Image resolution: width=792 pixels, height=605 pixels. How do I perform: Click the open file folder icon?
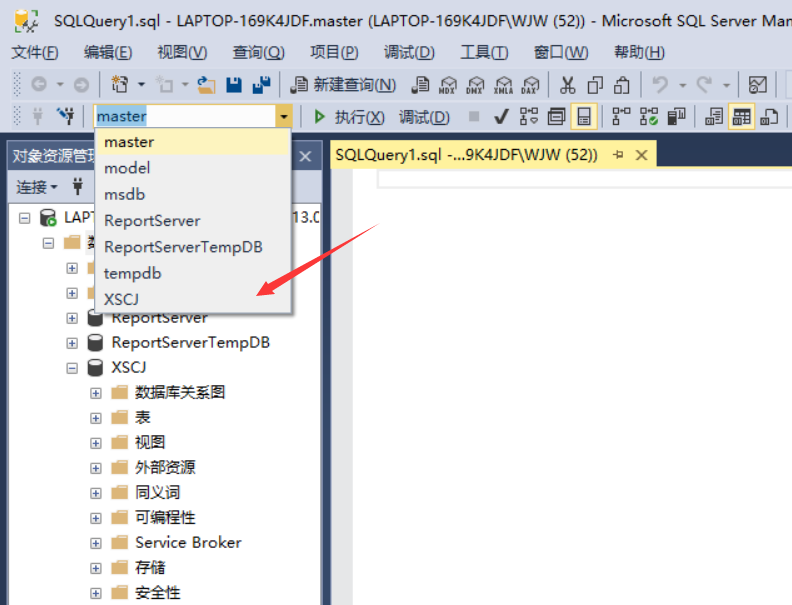point(206,85)
